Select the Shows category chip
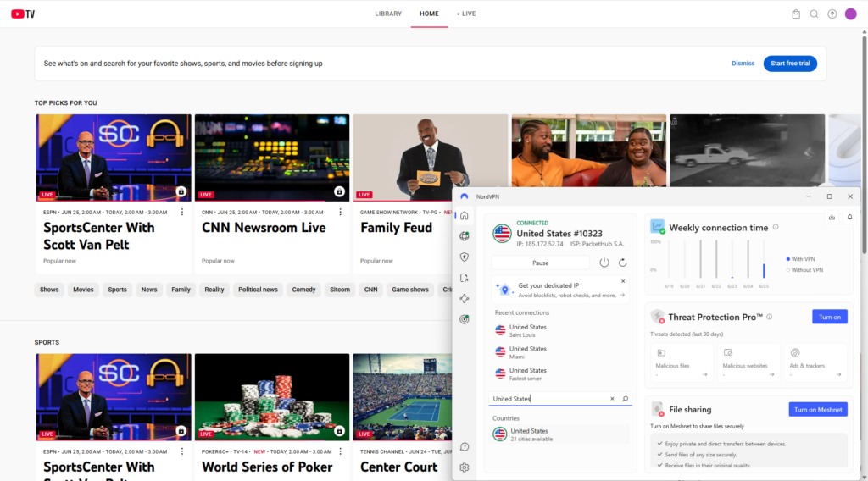The height and width of the screenshot is (481, 868). coord(49,290)
